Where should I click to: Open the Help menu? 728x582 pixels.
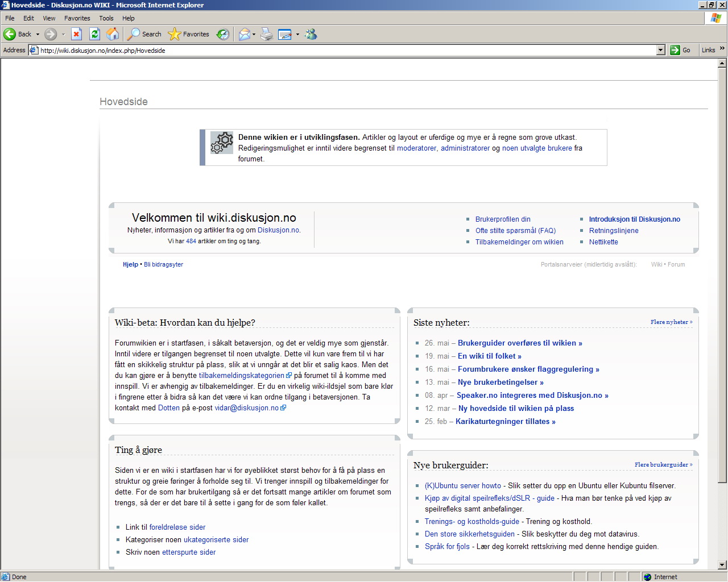click(129, 18)
